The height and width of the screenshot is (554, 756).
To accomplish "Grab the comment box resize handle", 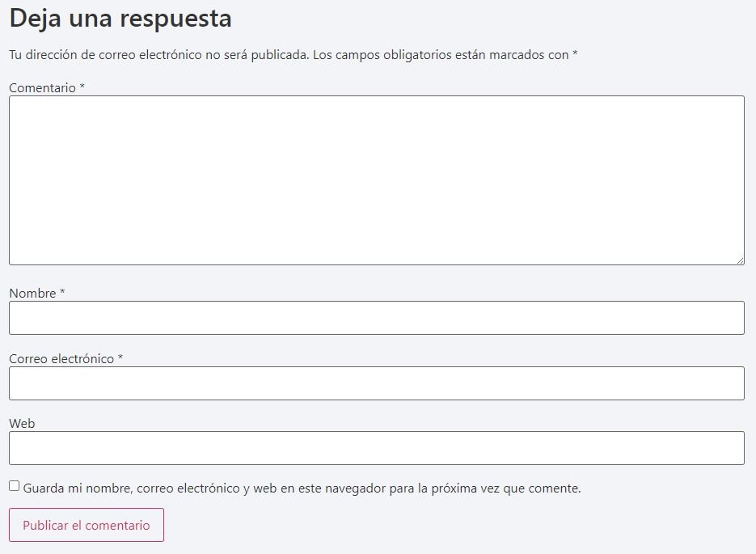I will 740,260.
